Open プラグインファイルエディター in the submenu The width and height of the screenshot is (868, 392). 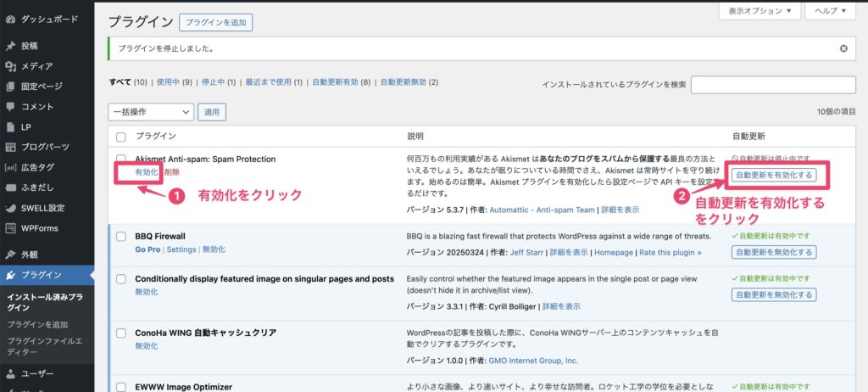(x=44, y=345)
